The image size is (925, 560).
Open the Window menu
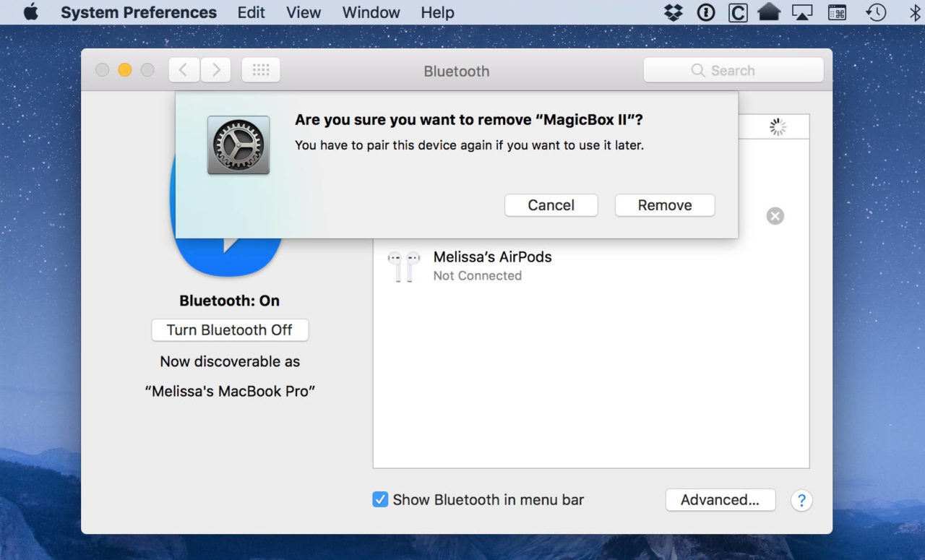point(371,12)
